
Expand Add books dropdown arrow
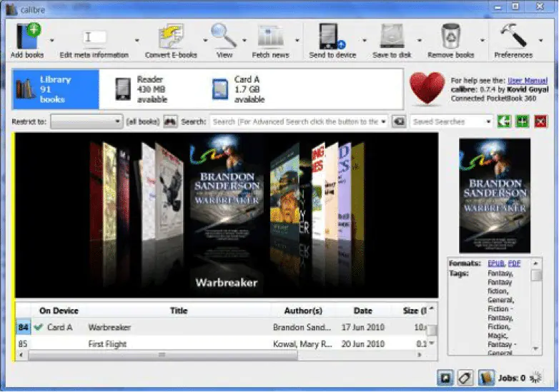point(52,41)
